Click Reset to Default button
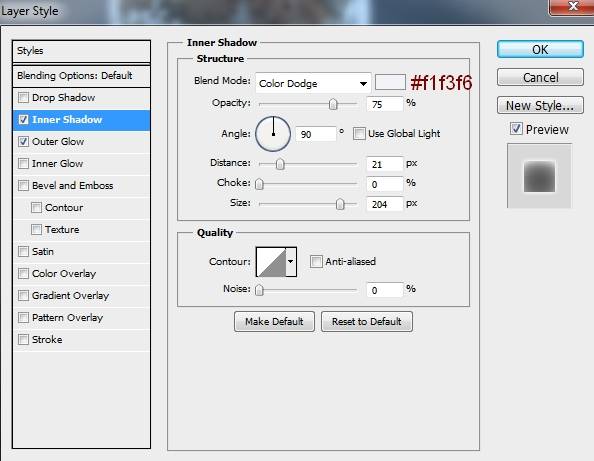 pyautogui.click(x=367, y=322)
